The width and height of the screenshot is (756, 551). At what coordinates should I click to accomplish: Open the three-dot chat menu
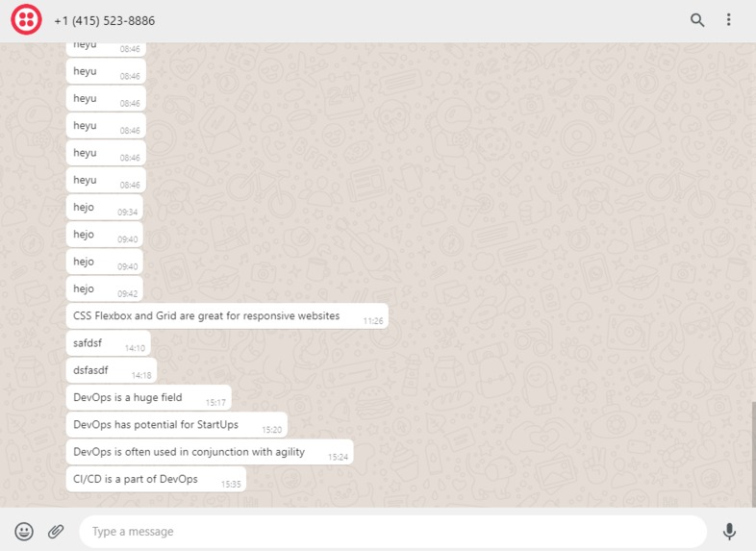click(728, 20)
